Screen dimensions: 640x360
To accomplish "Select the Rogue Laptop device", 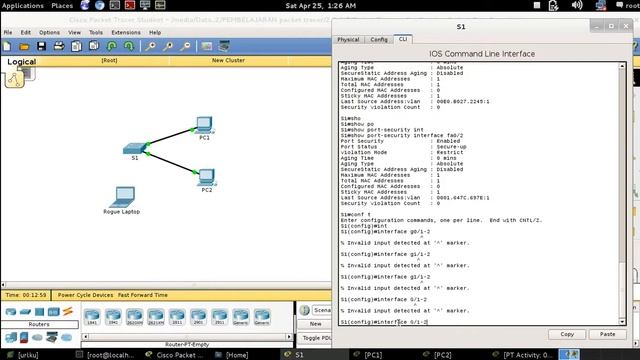I will pyautogui.click(x=122, y=197).
